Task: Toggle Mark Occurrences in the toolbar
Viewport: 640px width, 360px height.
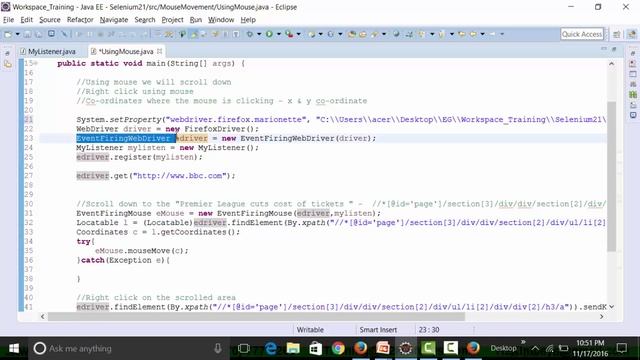Action: click(x=194, y=34)
